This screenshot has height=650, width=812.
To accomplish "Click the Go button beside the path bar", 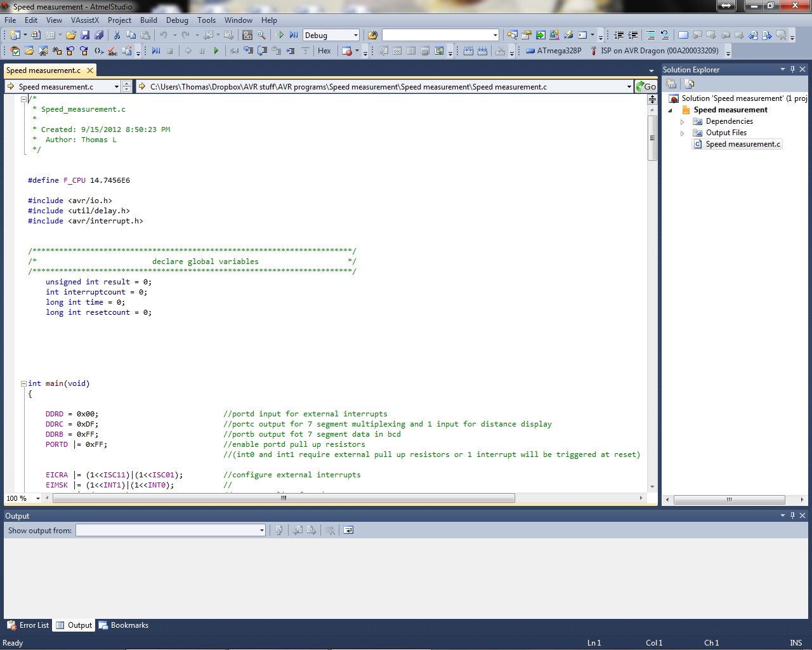I will click(646, 86).
